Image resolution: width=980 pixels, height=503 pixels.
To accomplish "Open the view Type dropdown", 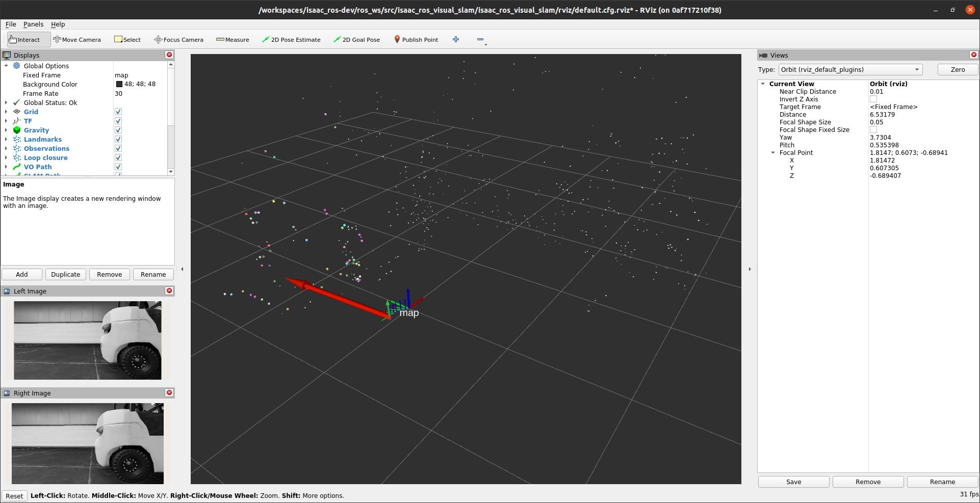I will pos(850,70).
